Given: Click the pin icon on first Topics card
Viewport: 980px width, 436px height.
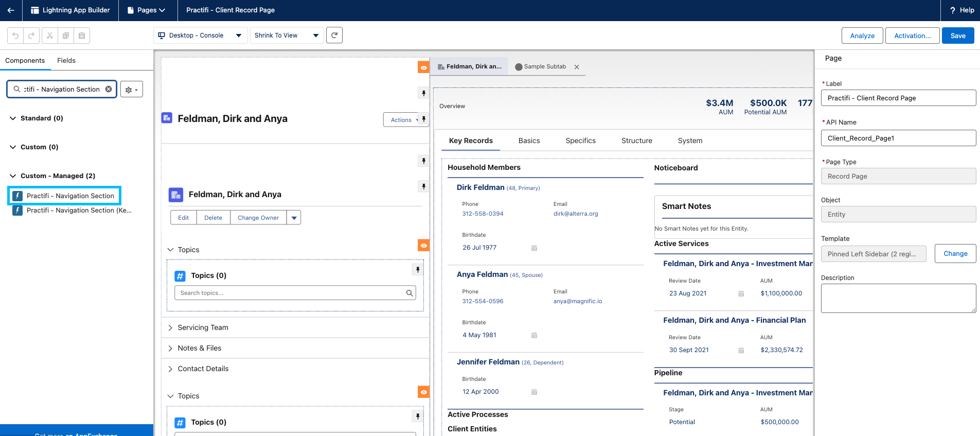Looking at the screenshot, I should (418, 269).
